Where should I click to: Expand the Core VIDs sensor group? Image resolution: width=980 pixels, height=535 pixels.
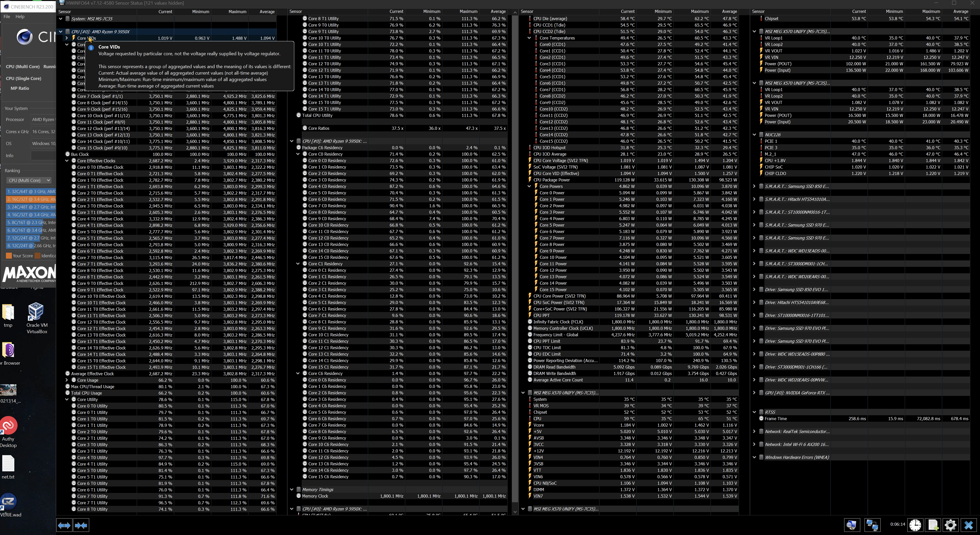[x=67, y=38]
